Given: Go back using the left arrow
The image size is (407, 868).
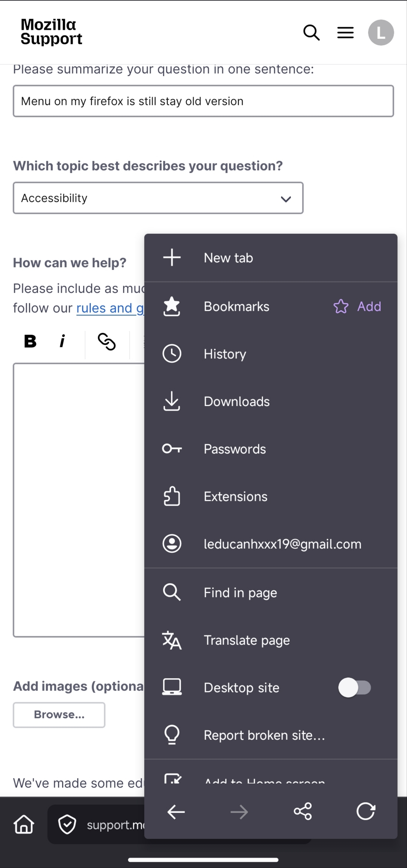Looking at the screenshot, I should point(176,811).
